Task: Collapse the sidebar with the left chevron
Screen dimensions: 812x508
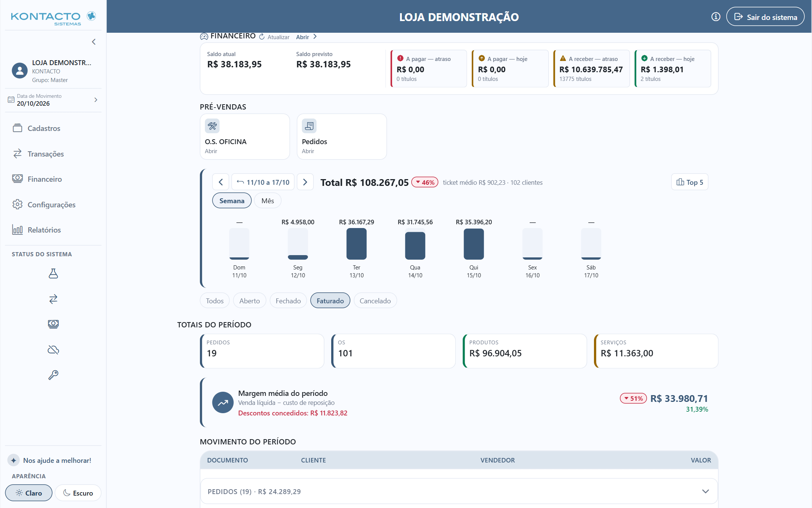Action: click(94, 42)
